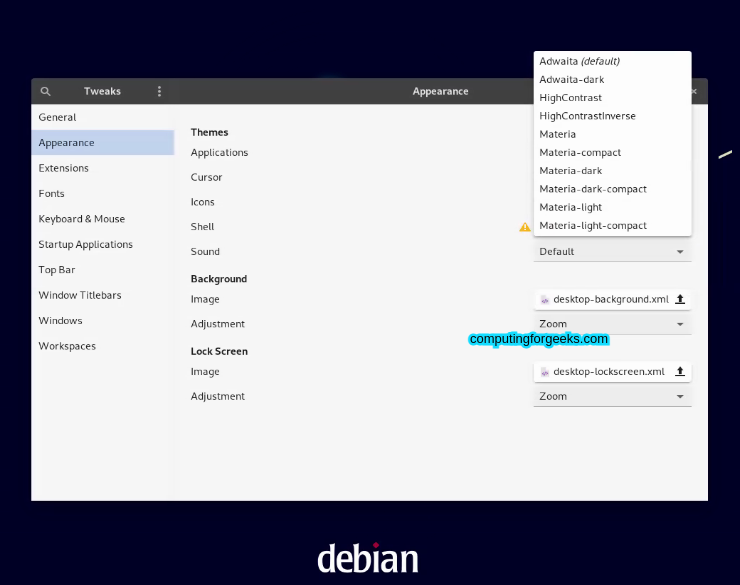Viewport: 740px width, 585px height.
Task: Click the desktop-lockscreen.xml file chooser button
Action: (x=613, y=372)
